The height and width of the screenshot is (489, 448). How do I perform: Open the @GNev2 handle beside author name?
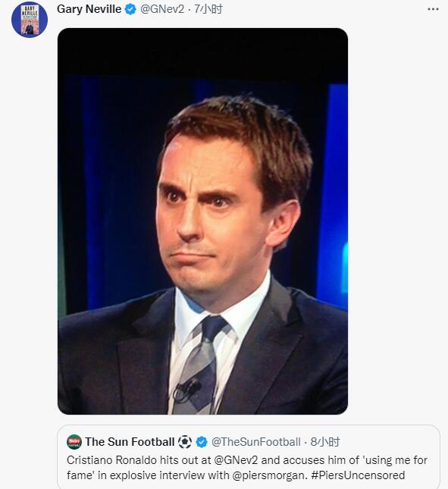[162, 9]
